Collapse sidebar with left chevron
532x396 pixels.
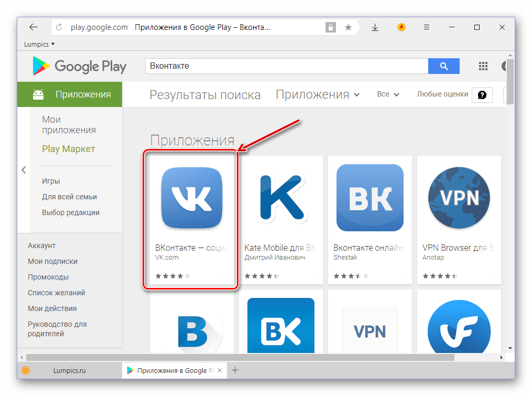pyautogui.click(x=24, y=170)
